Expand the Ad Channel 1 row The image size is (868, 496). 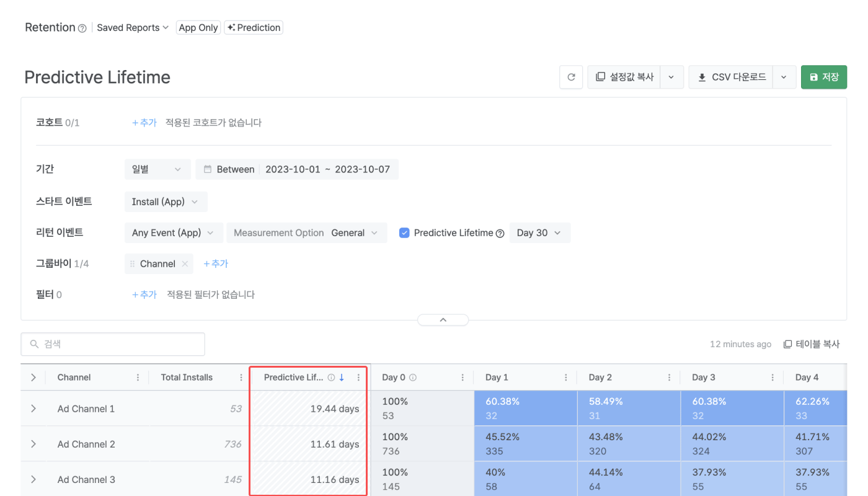tap(33, 409)
